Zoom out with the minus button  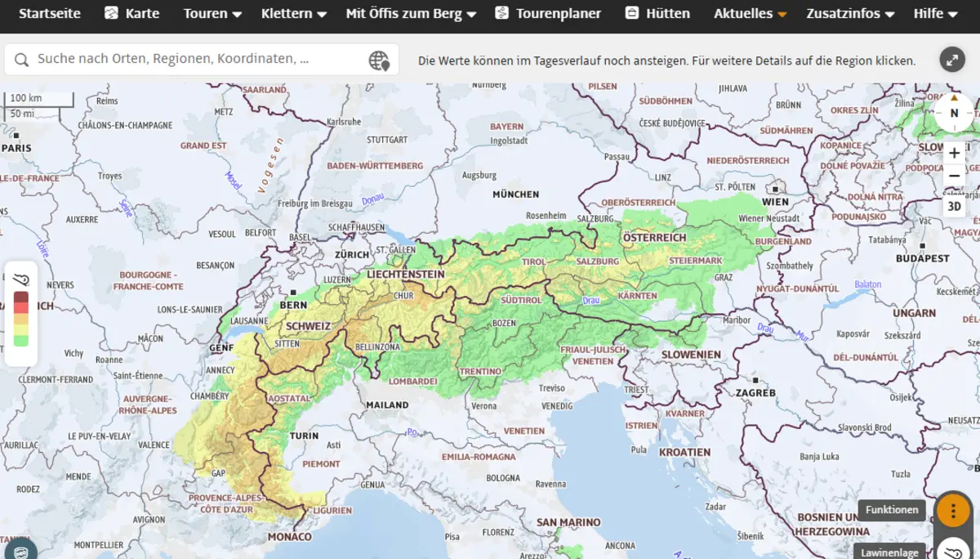(954, 176)
